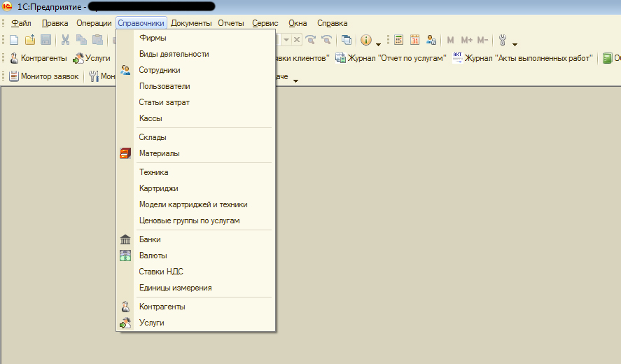Click the New document icon
The width and height of the screenshot is (621, 364).
[13, 41]
